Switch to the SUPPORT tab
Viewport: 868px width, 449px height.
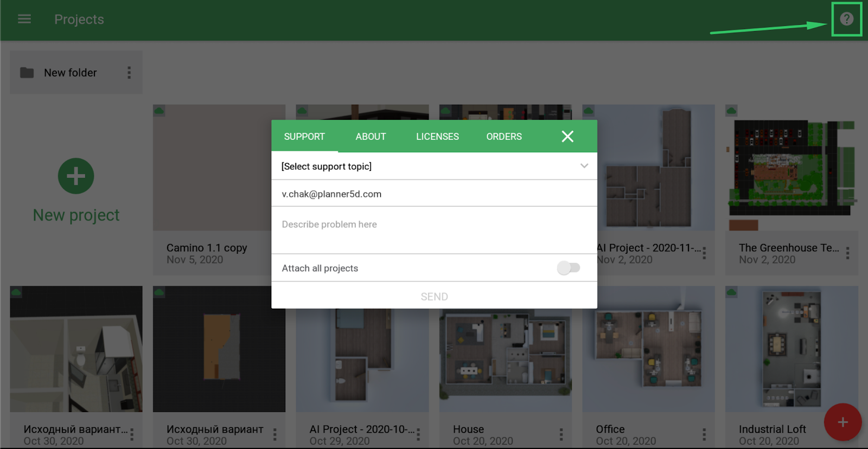304,137
